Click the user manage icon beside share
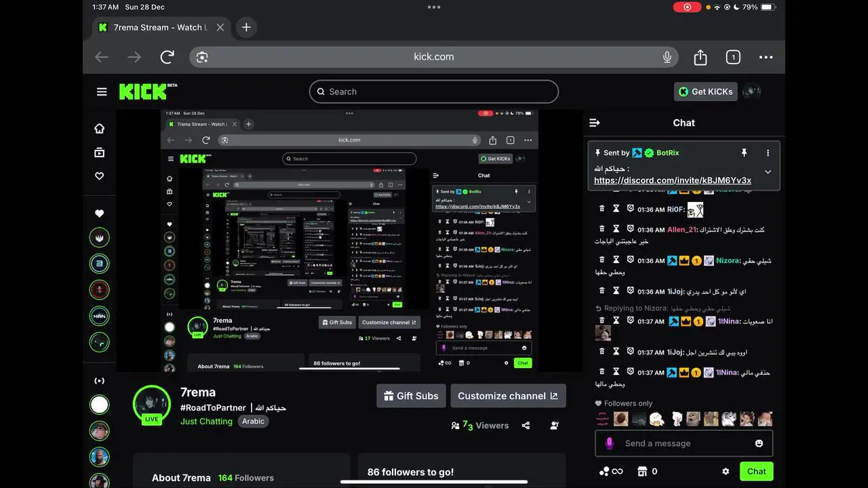This screenshot has height=488, width=868. click(555, 426)
